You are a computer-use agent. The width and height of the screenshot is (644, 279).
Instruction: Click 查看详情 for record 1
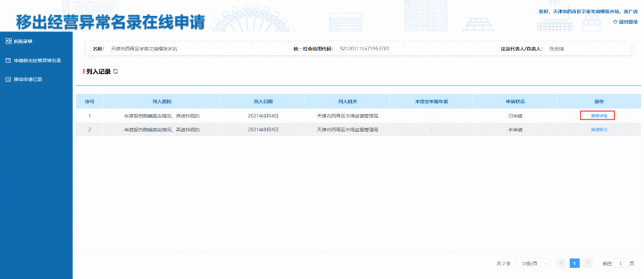(598, 115)
